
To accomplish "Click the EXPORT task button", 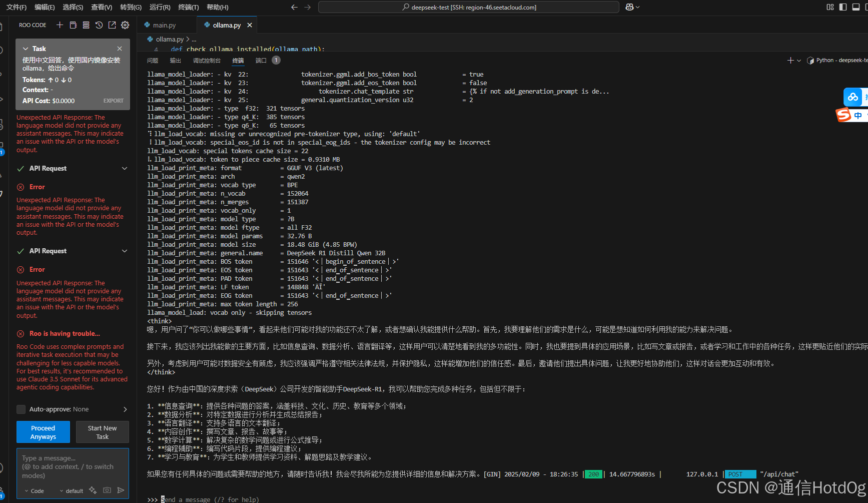I will click(114, 101).
